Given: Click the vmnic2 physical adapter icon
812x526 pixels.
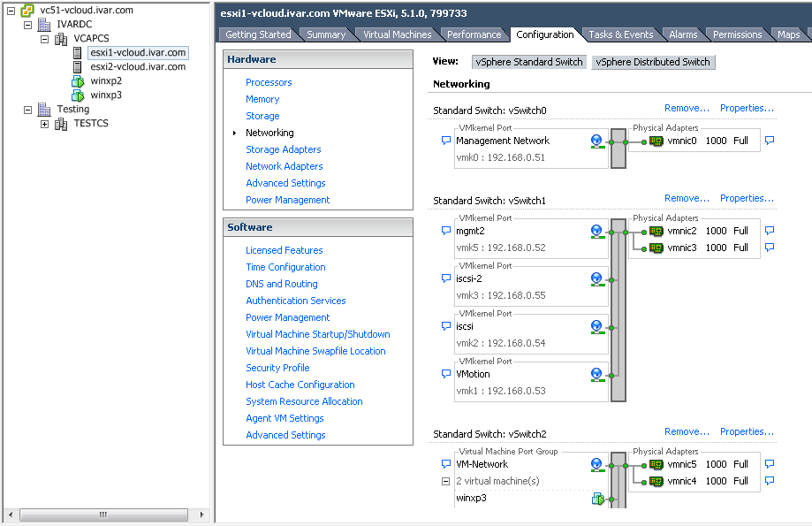Looking at the screenshot, I should pyautogui.click(x=656, y=229).
